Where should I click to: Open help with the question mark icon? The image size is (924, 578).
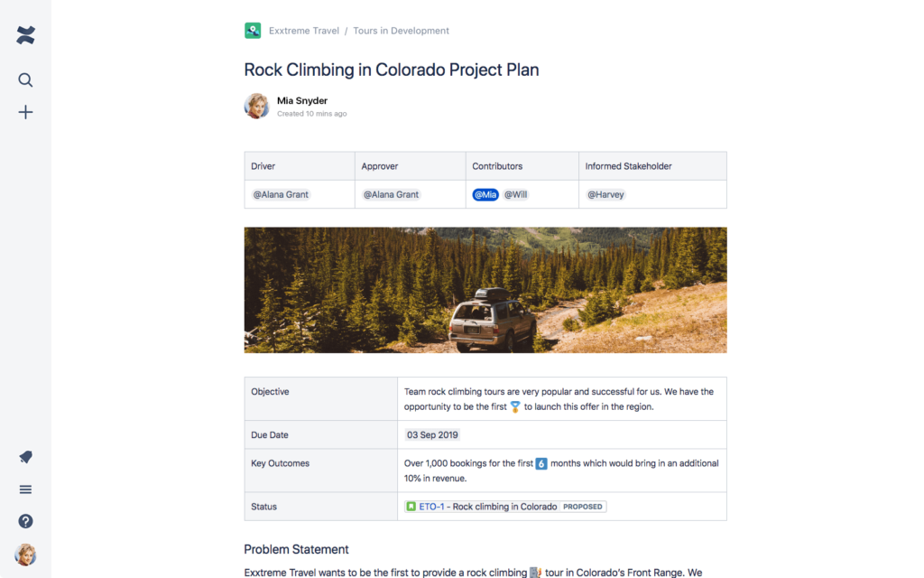(25, 521)
